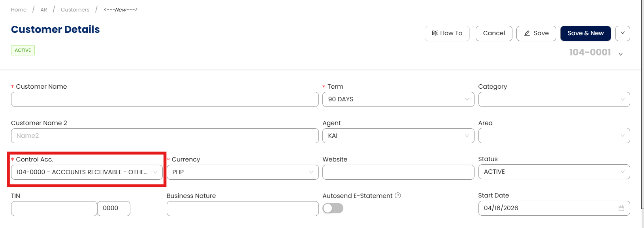The height and width of the screenshot is (228, 644).
Task: Open the Category dropdown
Action: pyautogui.click(x=554, y=99)
